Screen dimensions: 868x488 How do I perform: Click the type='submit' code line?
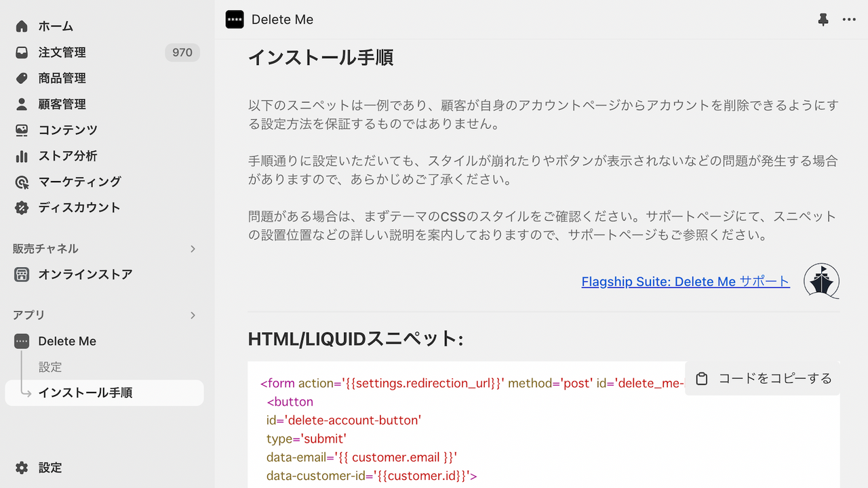point(307,439)
